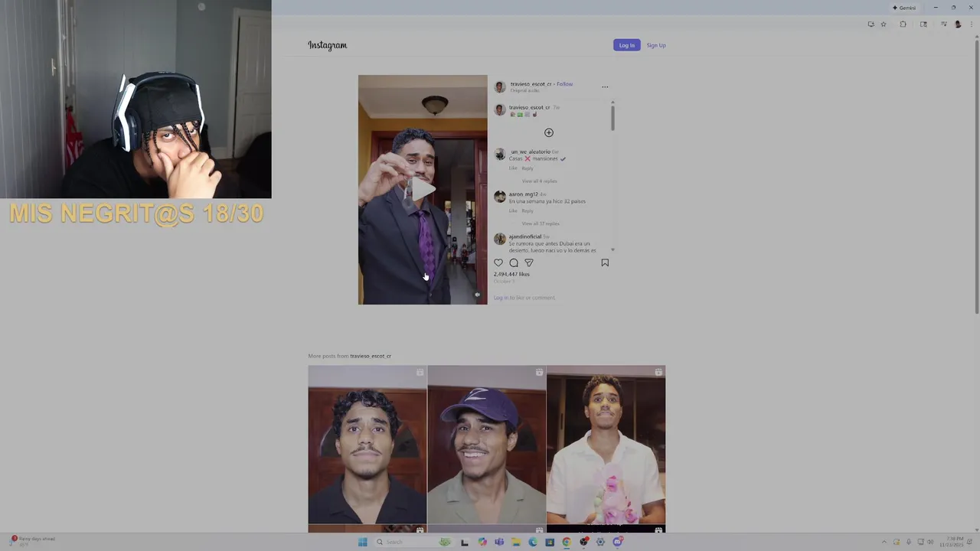Open travieso_escot_cr link in More posts
The height and width of the screenshot is (551, 980).
371,356
